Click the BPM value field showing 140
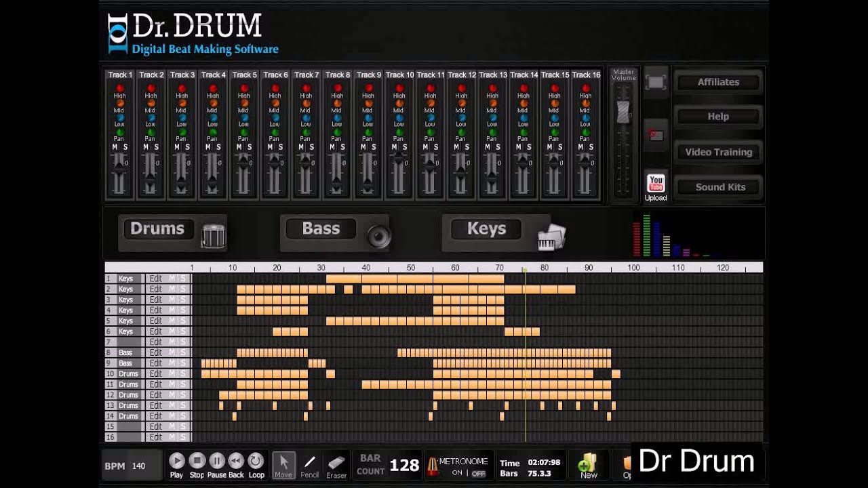Image resolution: width=868 pixels, height=488 pixels. click(x=138, y=466)
